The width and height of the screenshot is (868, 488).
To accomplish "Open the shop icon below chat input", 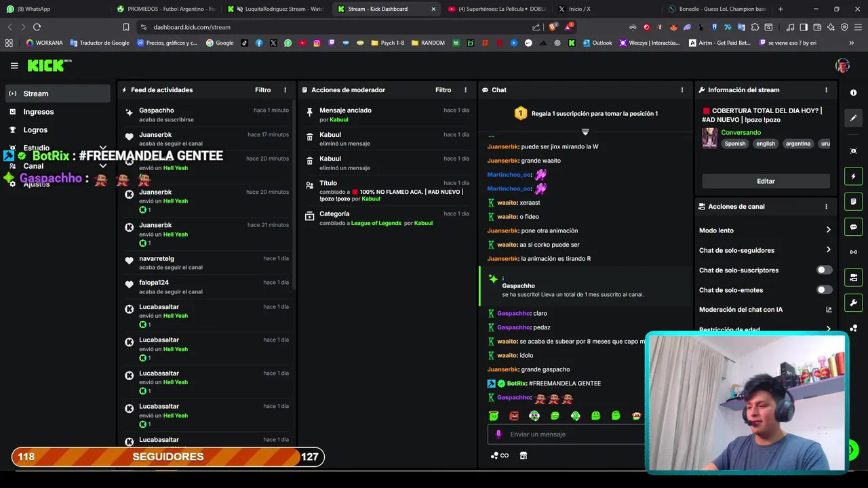I will click(x=524, y=456).
